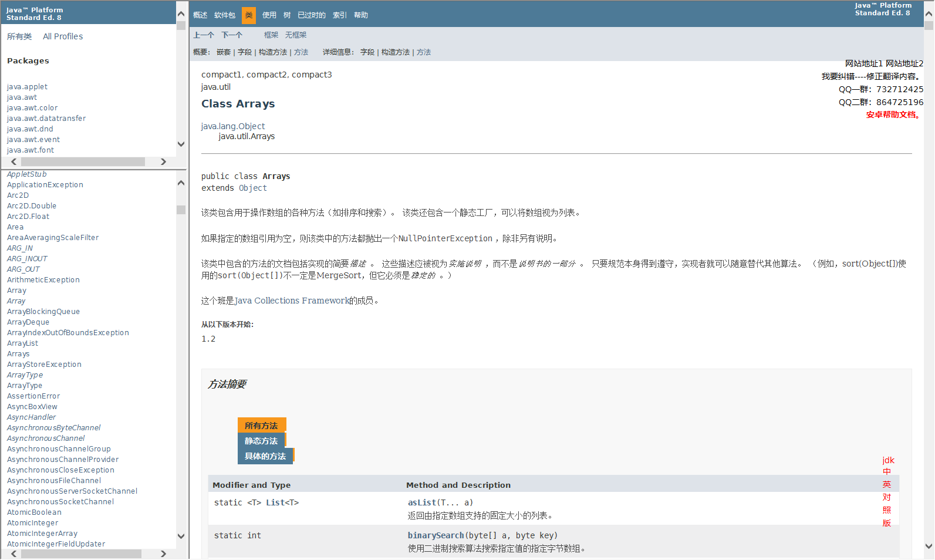The height and width of the screenshot is (560, 935).
Task: Open the binarySearch method link
Action: click(436, 535)
